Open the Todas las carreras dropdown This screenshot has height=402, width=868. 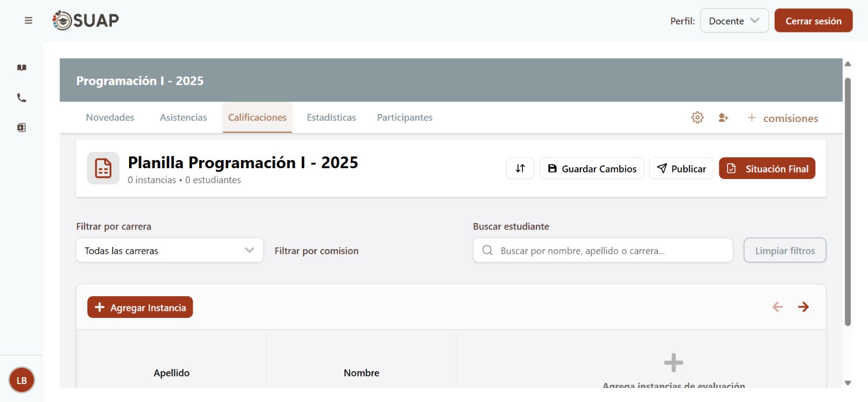(169, 251)
